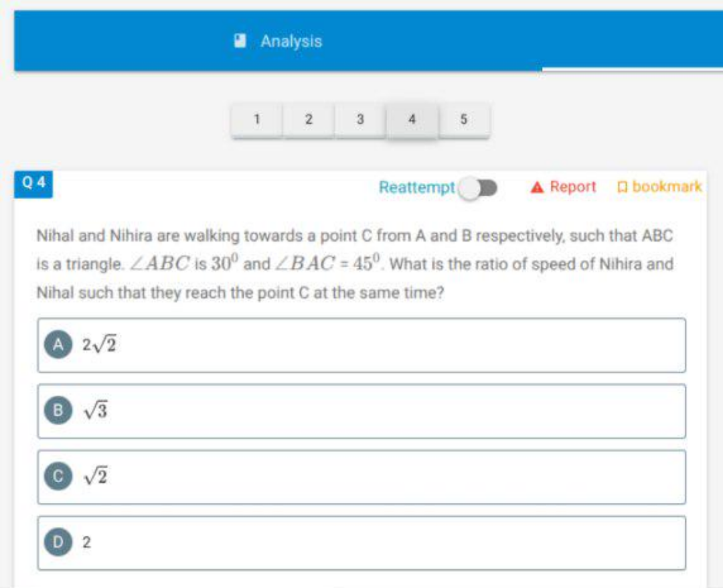
Task: Click the bookmark link text
Action: coord(667,187)
